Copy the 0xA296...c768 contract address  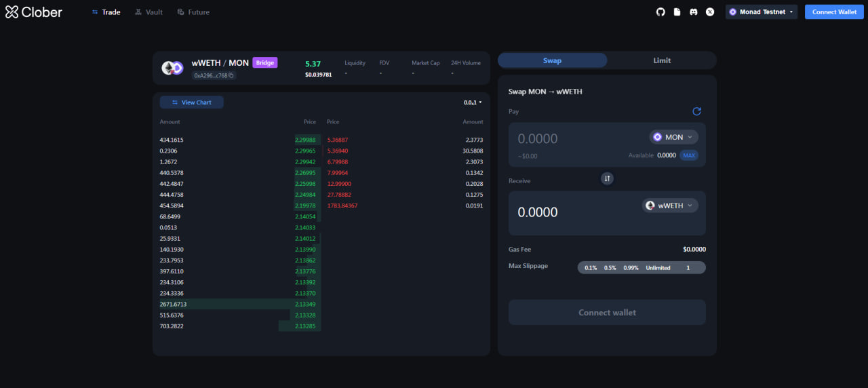(x=231, y=75)
